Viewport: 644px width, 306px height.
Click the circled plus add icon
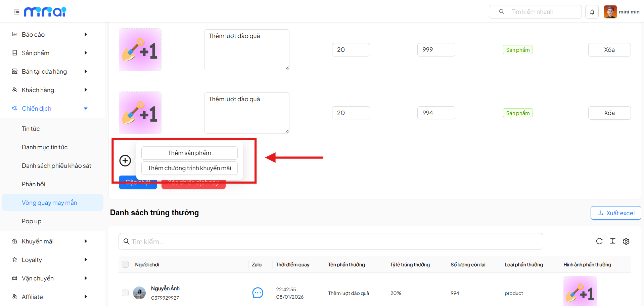click(125, 161)
